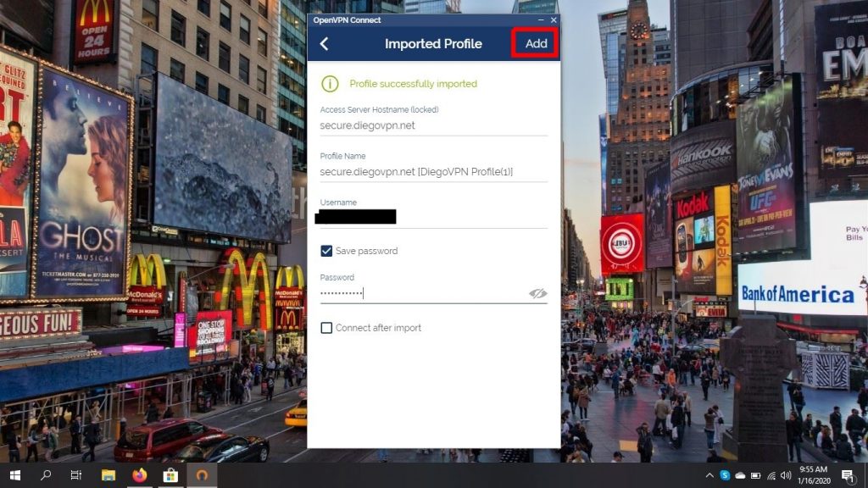The image size is (868, 488).
Task: Open the Action Center notifications
Action: point(847,475)
